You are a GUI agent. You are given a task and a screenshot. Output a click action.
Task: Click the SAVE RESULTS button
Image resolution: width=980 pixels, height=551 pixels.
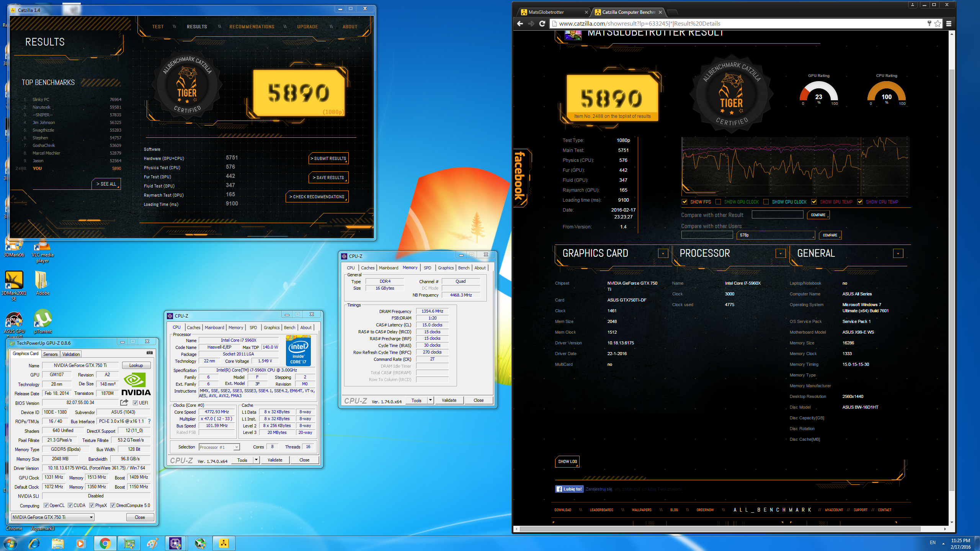[x=328, y=178]
